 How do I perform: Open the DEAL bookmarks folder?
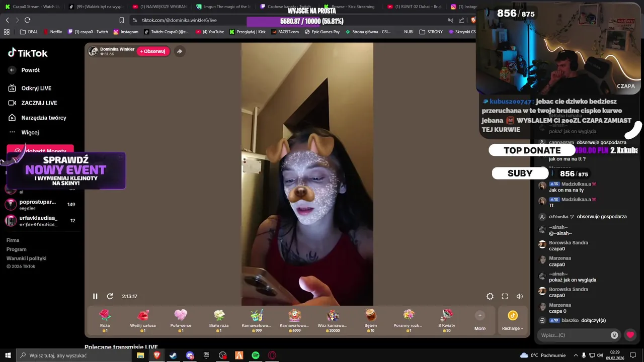tap(29, 32)
